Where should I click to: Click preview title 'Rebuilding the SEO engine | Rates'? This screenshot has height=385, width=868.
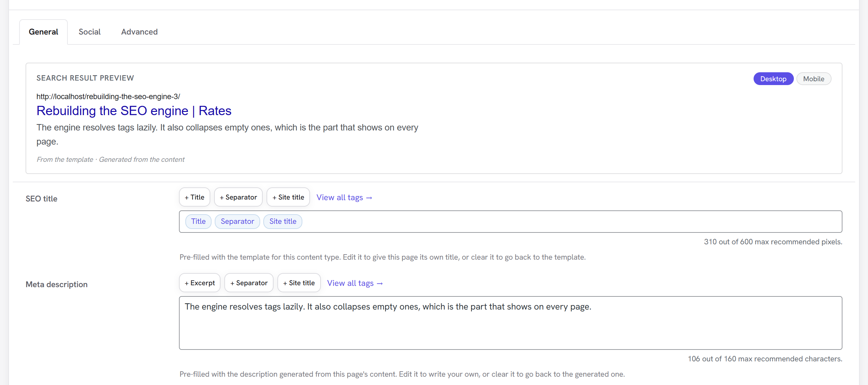click(x=134, y=111)
